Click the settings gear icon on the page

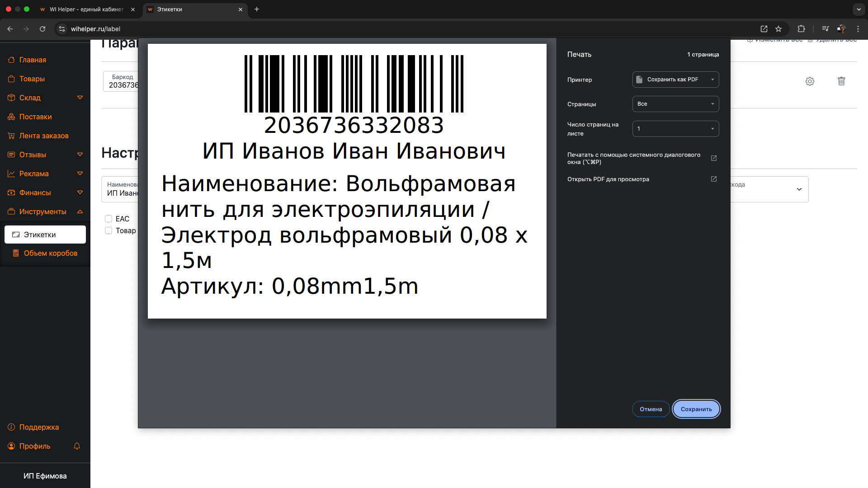[810, 81]
